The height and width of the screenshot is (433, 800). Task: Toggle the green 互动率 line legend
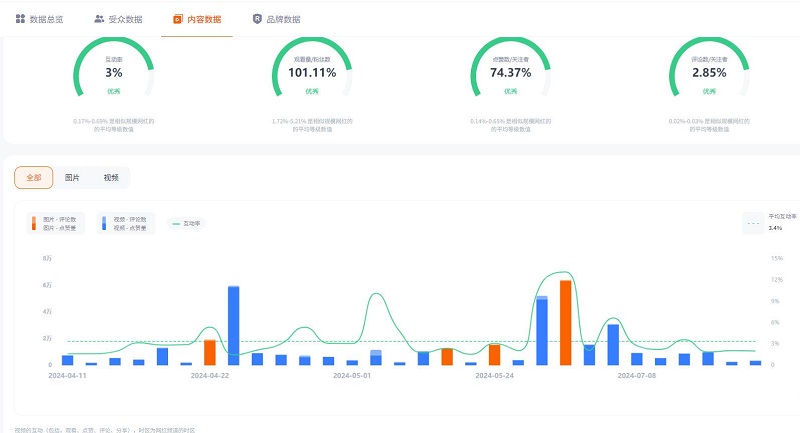point(186,224)
